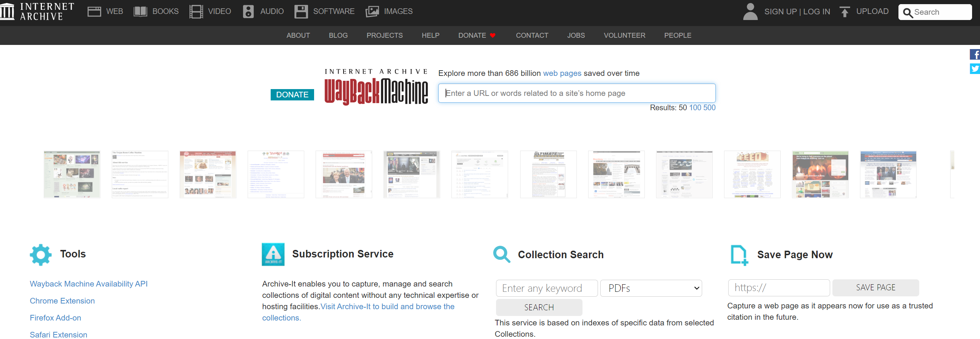Image resolution: width=980 pixels, height=339 pixels.
Task: Click the teal DONATE button
Action: (x=292, y=95)
